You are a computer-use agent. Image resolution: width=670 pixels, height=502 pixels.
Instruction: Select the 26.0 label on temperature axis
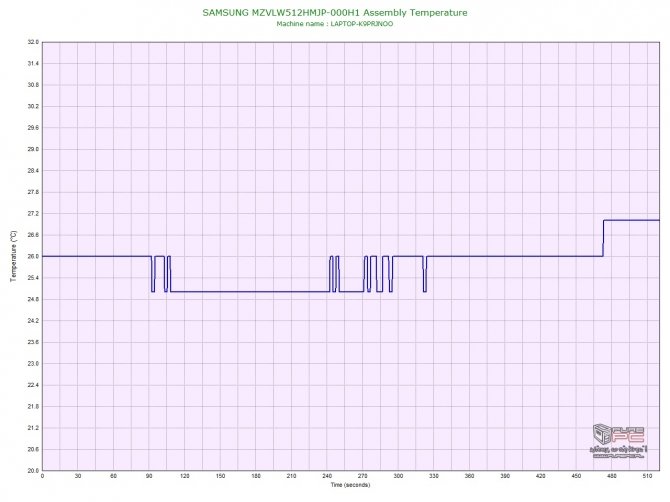click(x=33, y=256)
